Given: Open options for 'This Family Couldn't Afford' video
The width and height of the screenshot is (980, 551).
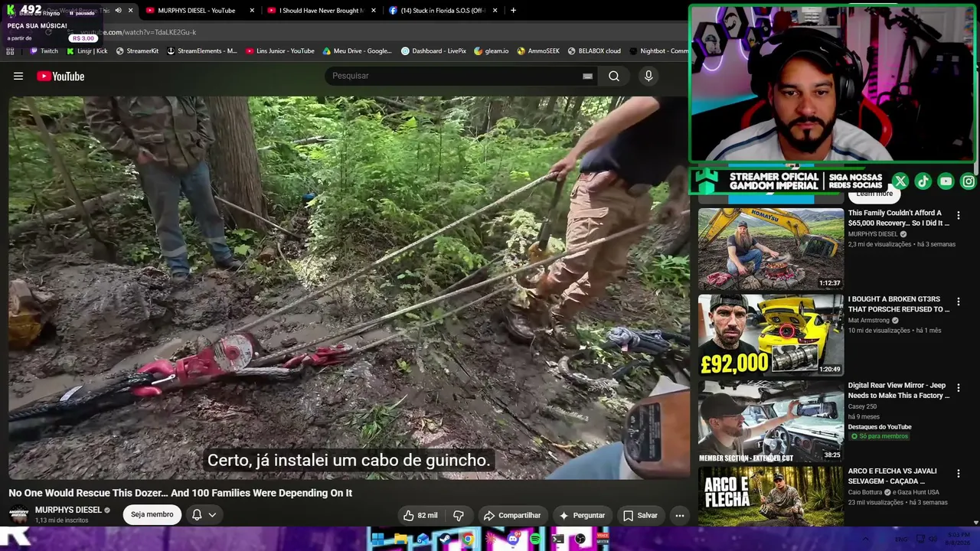Looking at the screenshot, I should click(x=958, y=215).
